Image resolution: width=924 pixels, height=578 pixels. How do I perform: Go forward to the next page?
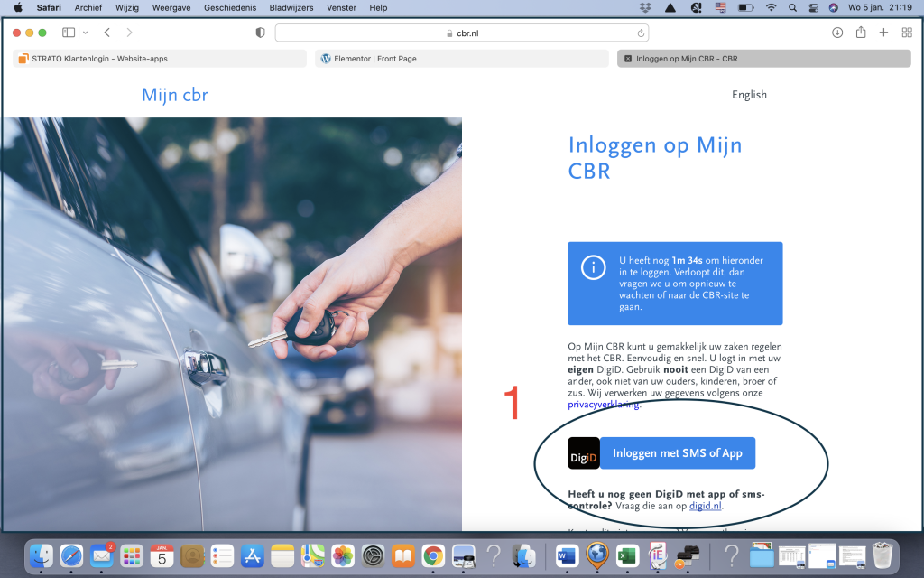click(129, 33)
